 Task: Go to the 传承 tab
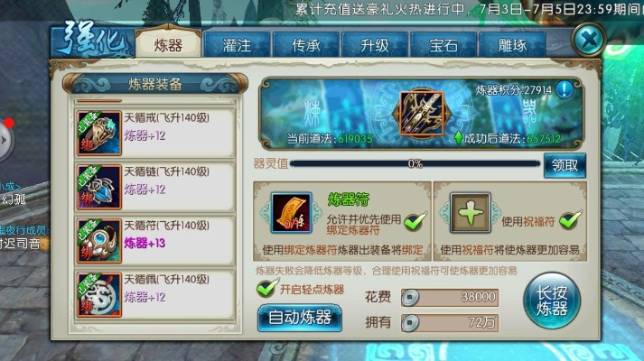pos(305,45)
